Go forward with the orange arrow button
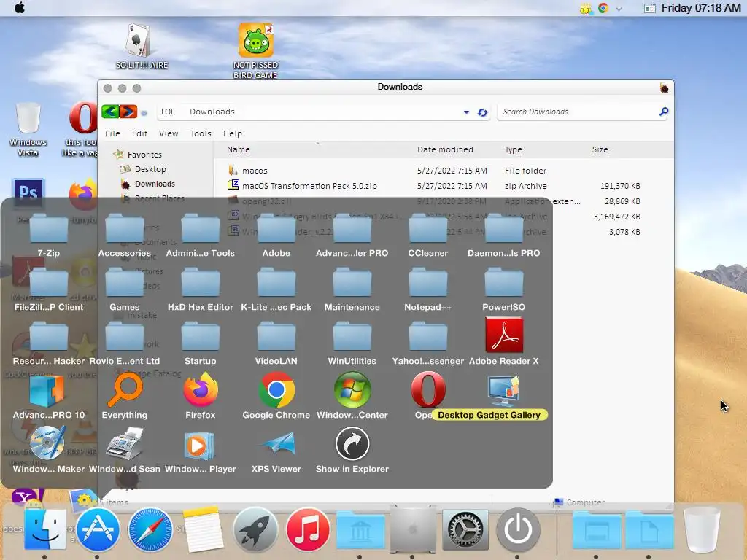The height and width of the screenshot is (560, 747). [x=128, y=112]
